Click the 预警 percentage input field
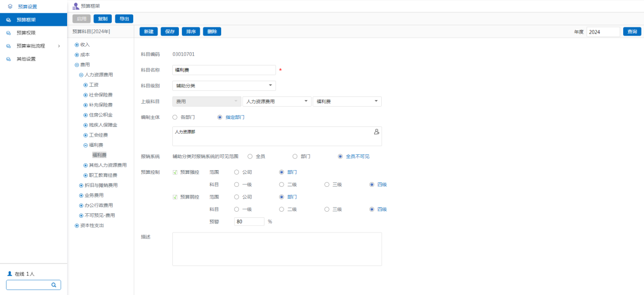 point(249,222)
